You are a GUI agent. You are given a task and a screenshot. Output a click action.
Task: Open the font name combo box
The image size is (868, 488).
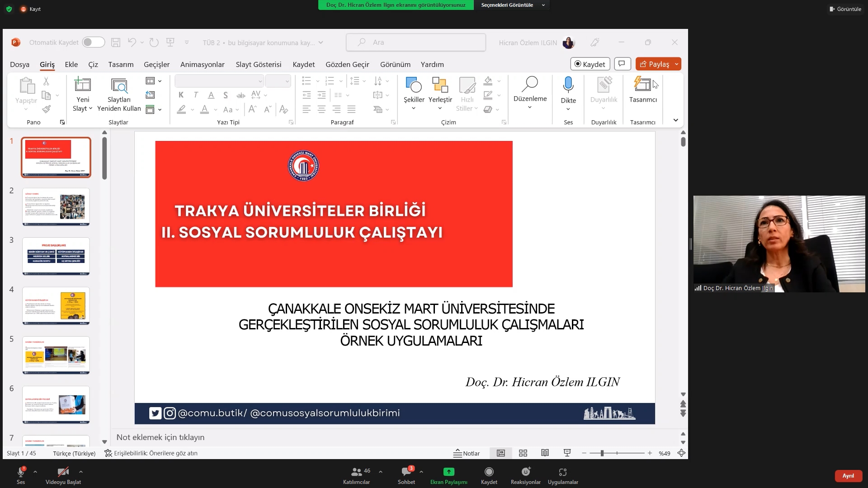point(219,81)
